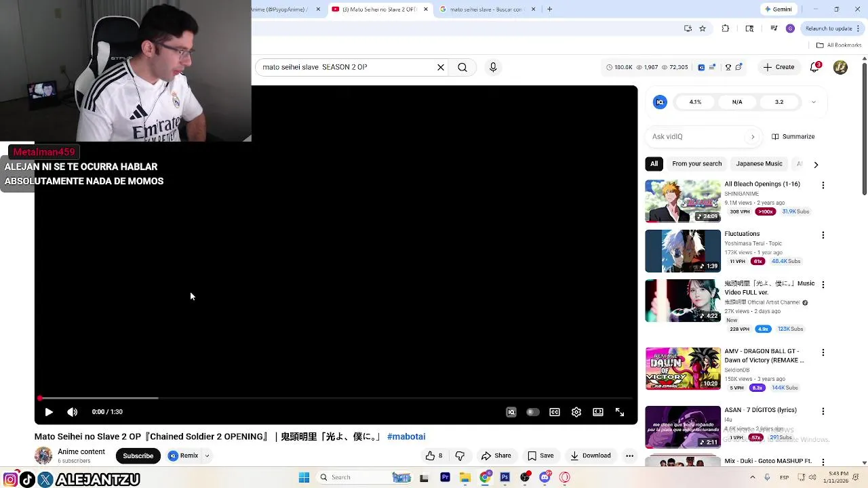Open the AMV Dragon Ball GT thumbnail
Image resolution: width=868 pixels, height=488 pixels.
click(x=683, y=369)
